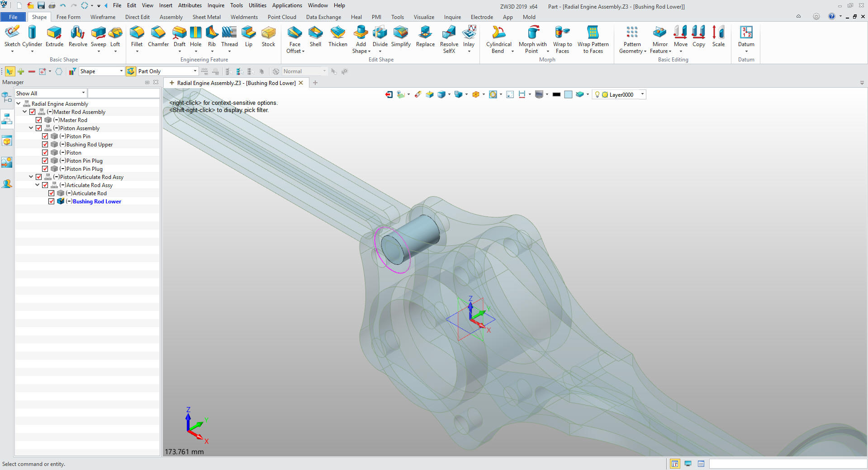Collapse the Piston Assembly tree node
This screenshot has height=470, width=868.
[x=31, y=128]
